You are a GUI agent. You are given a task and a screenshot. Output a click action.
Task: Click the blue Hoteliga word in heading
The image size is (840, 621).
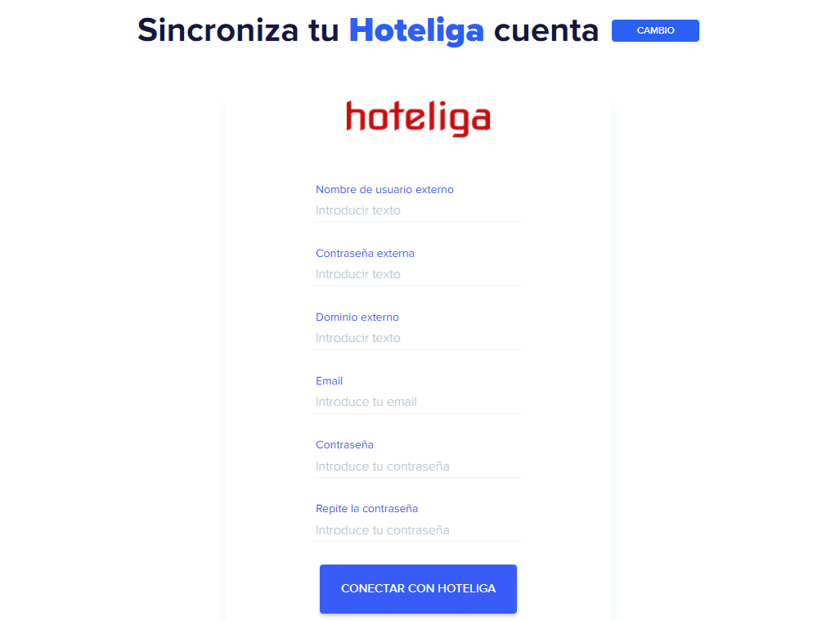[x=416, y=31]
